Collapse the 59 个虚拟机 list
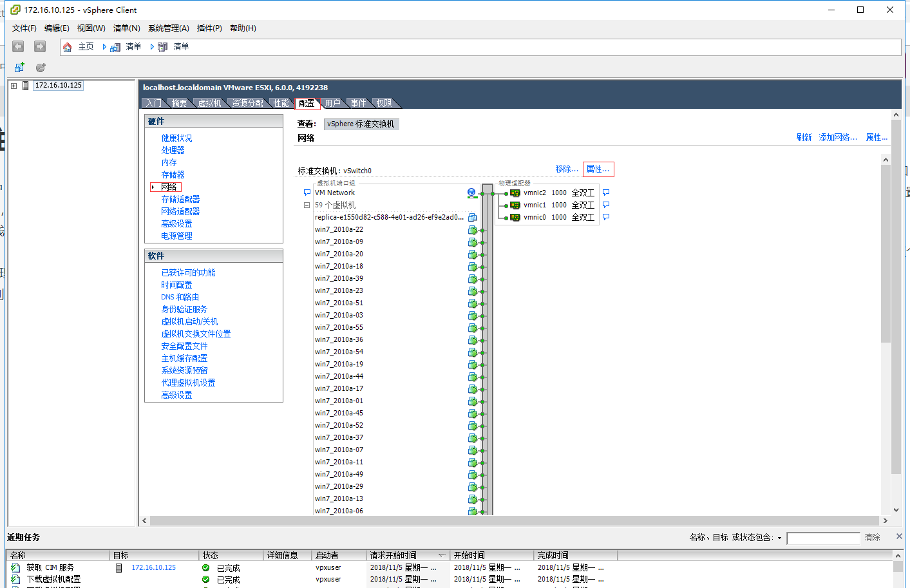910x588 pixels. click(x=307, y=205)
